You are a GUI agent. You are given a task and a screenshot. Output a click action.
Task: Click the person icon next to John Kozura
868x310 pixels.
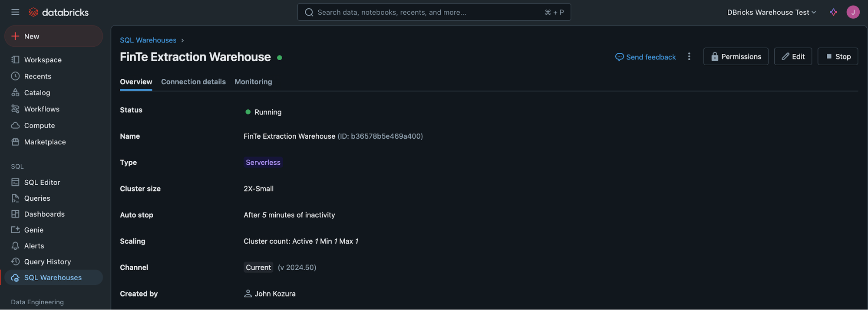click(248, 294)
